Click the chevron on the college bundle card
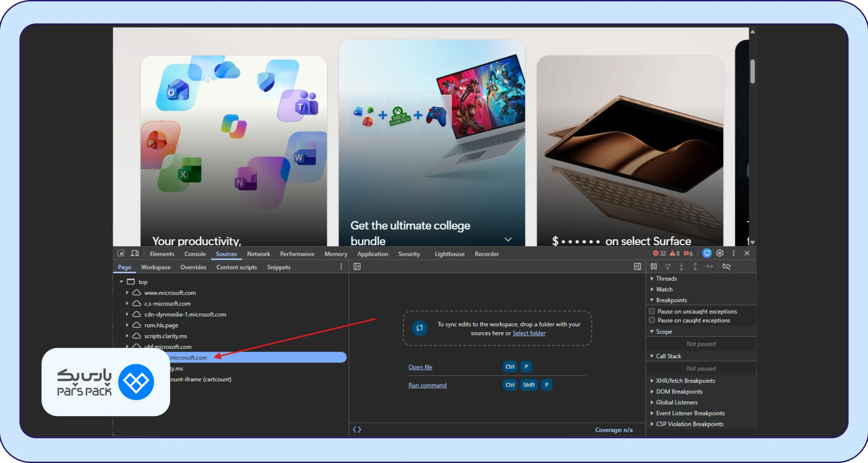868x463 pixels. coord(508,239)
